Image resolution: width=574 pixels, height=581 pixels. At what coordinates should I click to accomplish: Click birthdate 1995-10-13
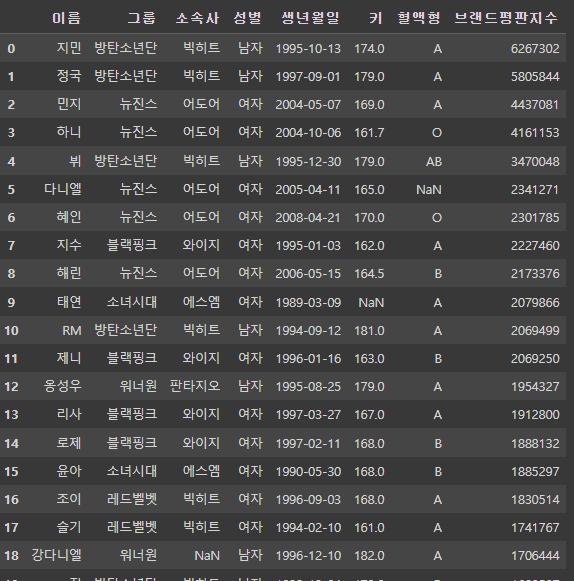(x=308, y=49)
